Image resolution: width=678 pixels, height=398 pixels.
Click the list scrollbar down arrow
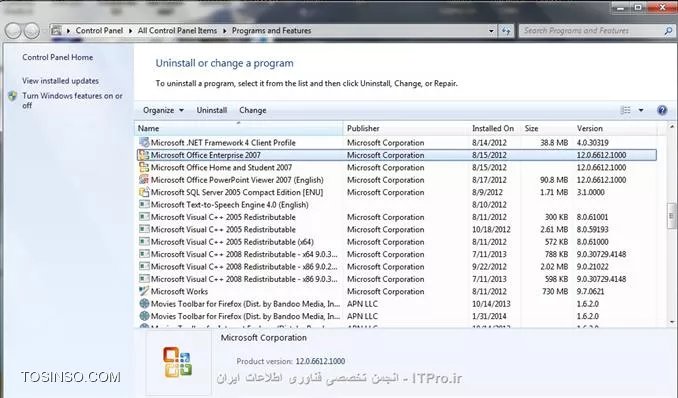coord(672,322)
